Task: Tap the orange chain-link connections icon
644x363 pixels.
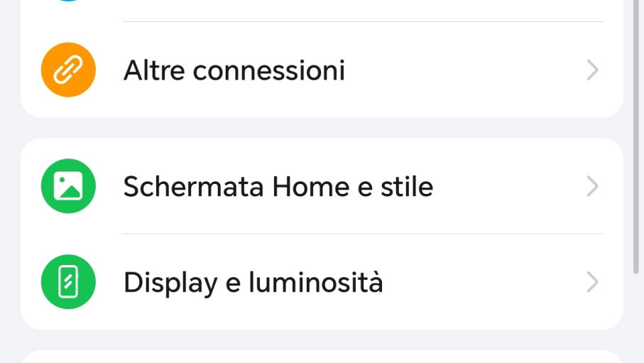Action: point(68,70)
